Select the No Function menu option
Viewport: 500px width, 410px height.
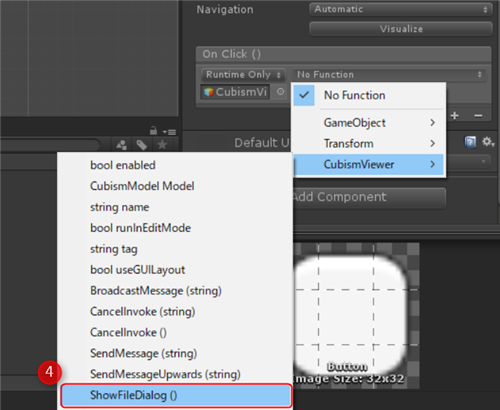pyautogui.click(x=369, y=95)
